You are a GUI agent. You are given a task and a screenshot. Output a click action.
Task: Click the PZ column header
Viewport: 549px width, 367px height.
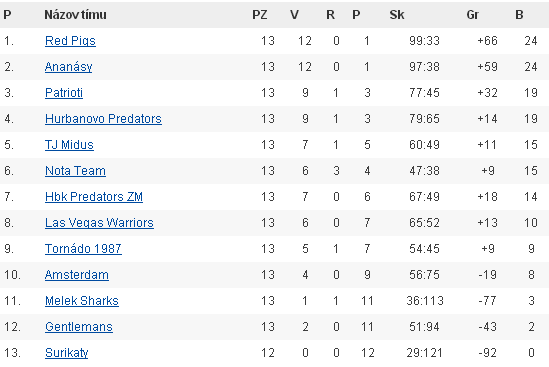tap(260, 15)
